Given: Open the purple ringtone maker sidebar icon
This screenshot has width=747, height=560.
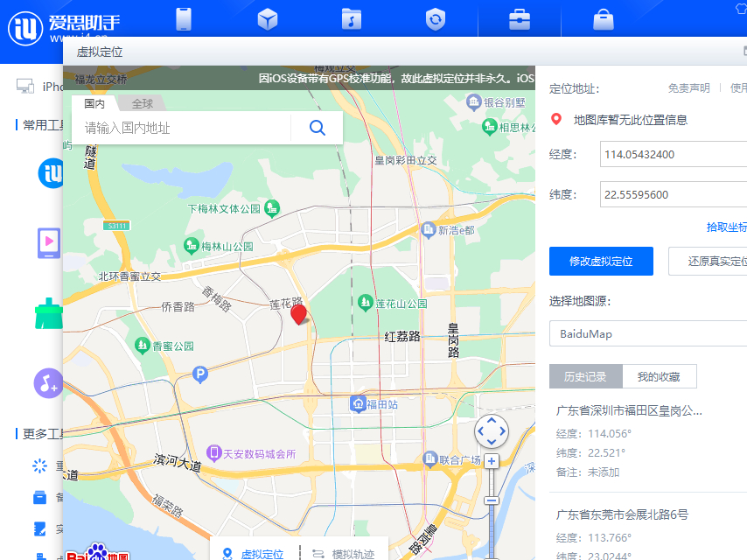Looking at the screenshot, I should point(49,382).
